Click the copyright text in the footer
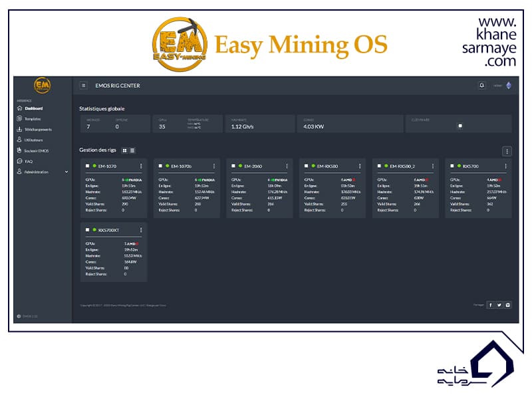The image size is (532, 399). tap(123, 305)
